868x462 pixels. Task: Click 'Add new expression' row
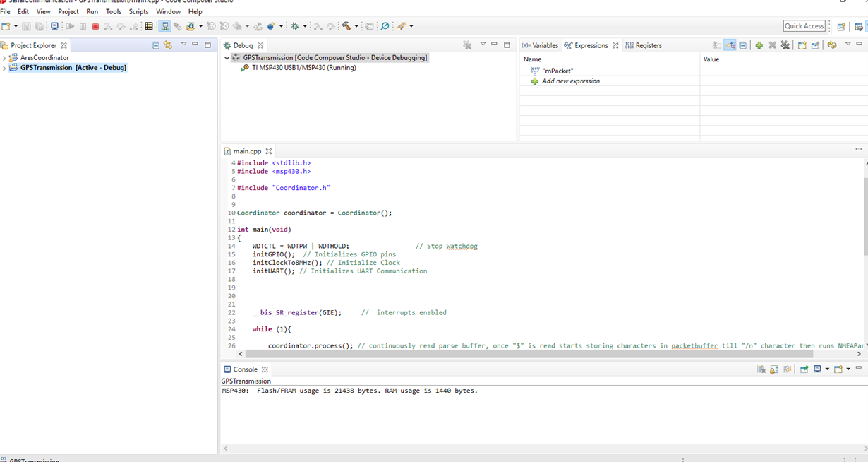(570, 81)
